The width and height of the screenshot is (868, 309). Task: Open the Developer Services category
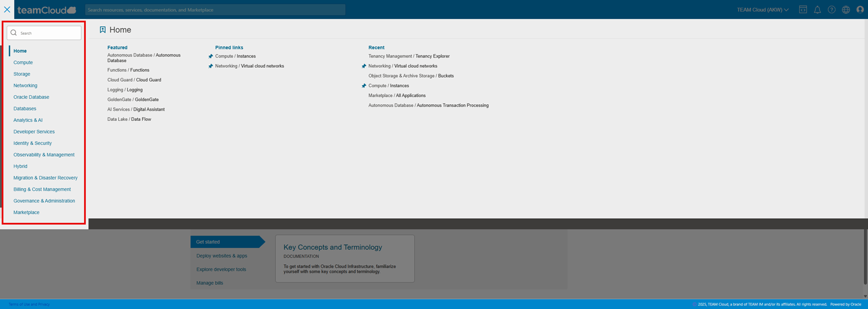pyautogui.click(x=34, y=132)
